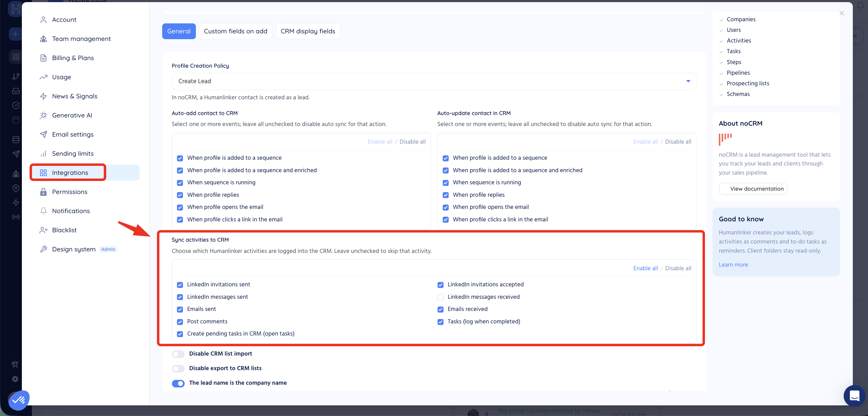Screen dimensions: 868x416
Task: Close the settings modal with X
Action: click(x=841, y=13)
